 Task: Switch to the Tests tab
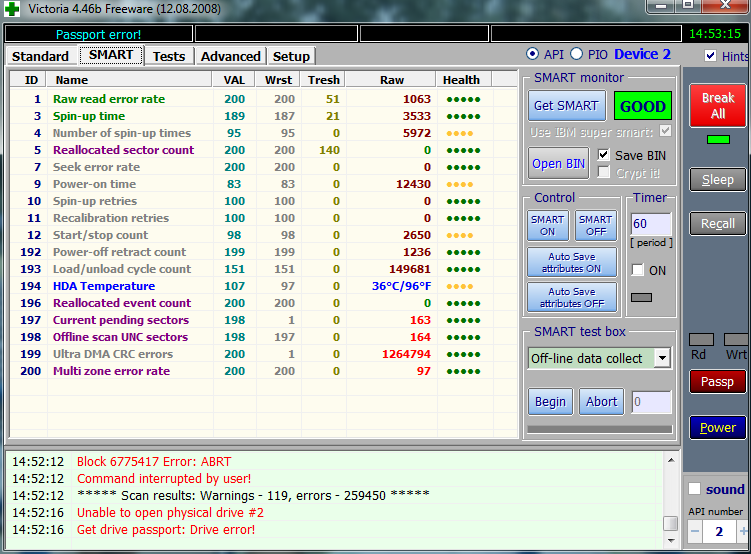(x=168, y=56)
